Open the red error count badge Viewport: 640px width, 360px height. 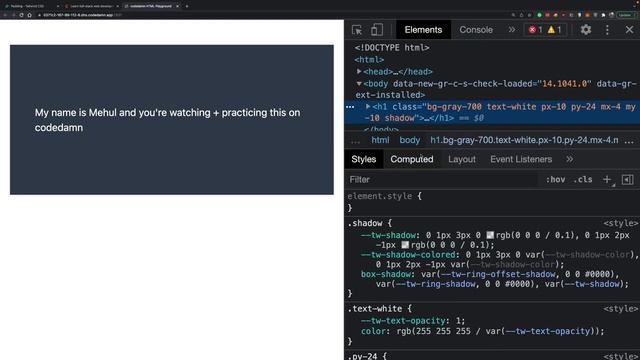click(x=535, y=30)
